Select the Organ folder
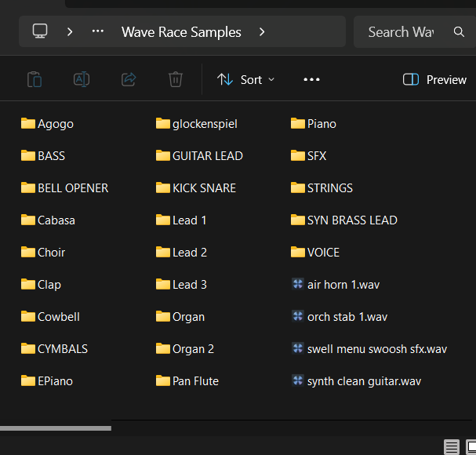Image resolution: width=476 pixels, height=455 pixels. 180,317
